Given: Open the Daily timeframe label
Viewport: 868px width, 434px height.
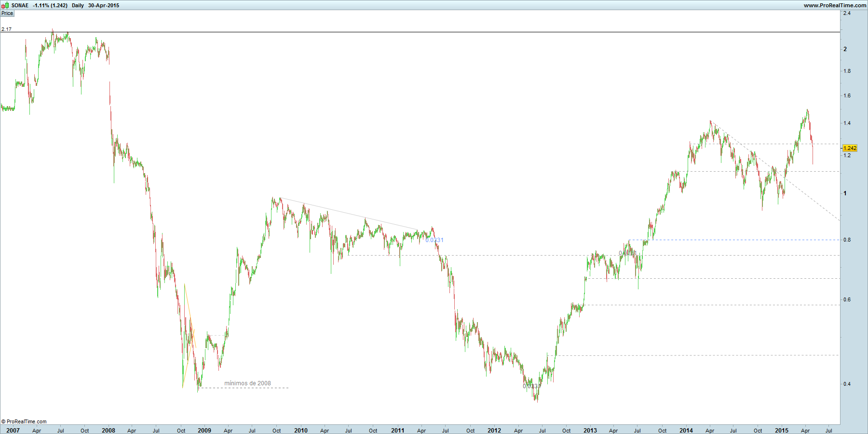Looking at the screenshot, I should [x=78, y=5].
